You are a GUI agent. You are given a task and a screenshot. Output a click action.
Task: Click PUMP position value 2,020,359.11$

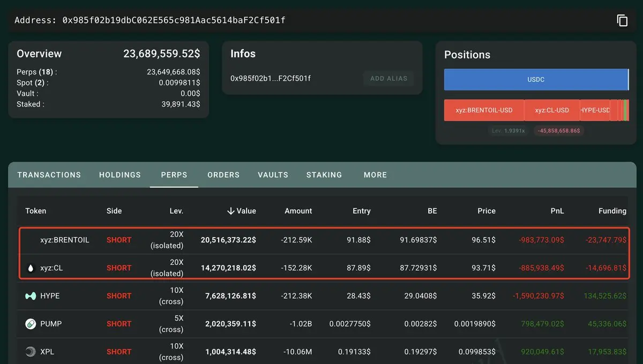click(x=230, y=324)
